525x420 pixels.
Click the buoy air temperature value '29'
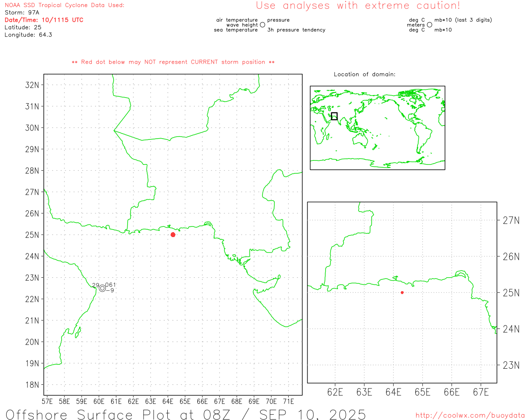pyautogui.click(x=96, y=285)
